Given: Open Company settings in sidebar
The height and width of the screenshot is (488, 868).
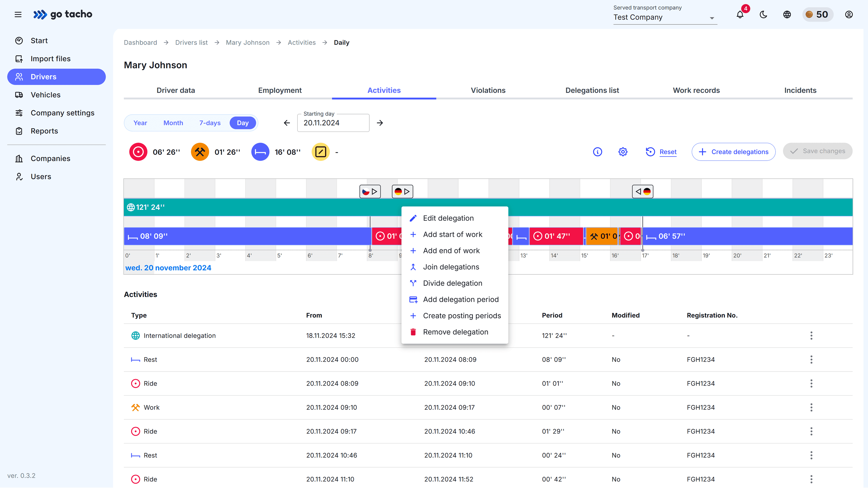Looking at the screenshot, I should [x=56, y=113].
